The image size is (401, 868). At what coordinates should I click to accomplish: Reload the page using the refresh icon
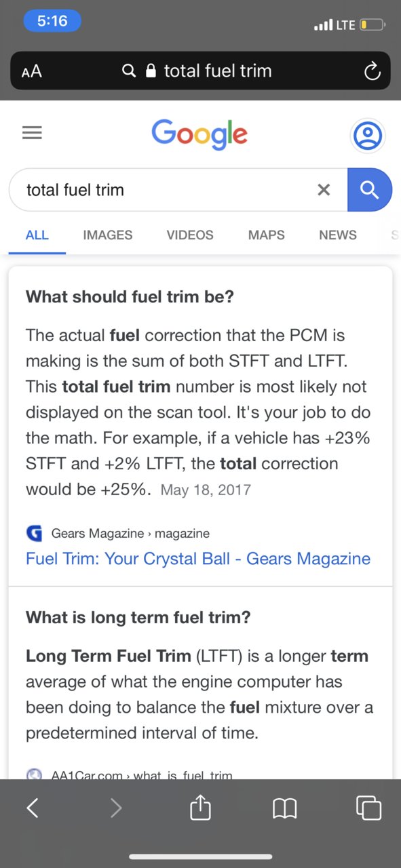point(372,71)
